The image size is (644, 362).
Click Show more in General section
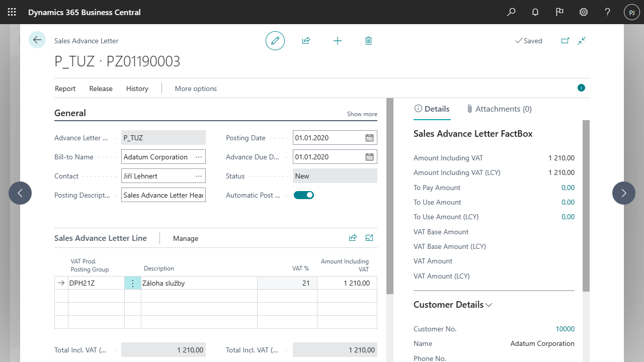pos(362,114)
